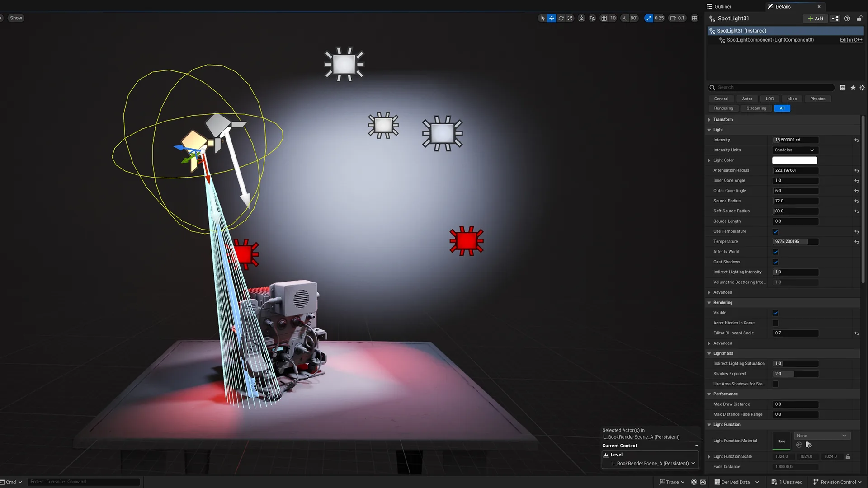Disable Cast Shadows checkbox
The height and width of the screenshot is (488, 868).
pyautogui.click(x=775, y=262)
